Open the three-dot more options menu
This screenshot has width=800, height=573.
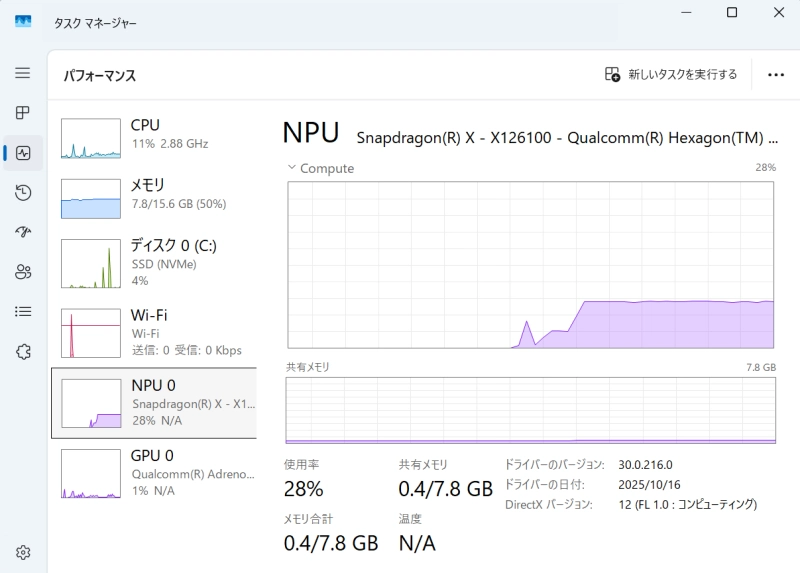click(x=776, y=74)
